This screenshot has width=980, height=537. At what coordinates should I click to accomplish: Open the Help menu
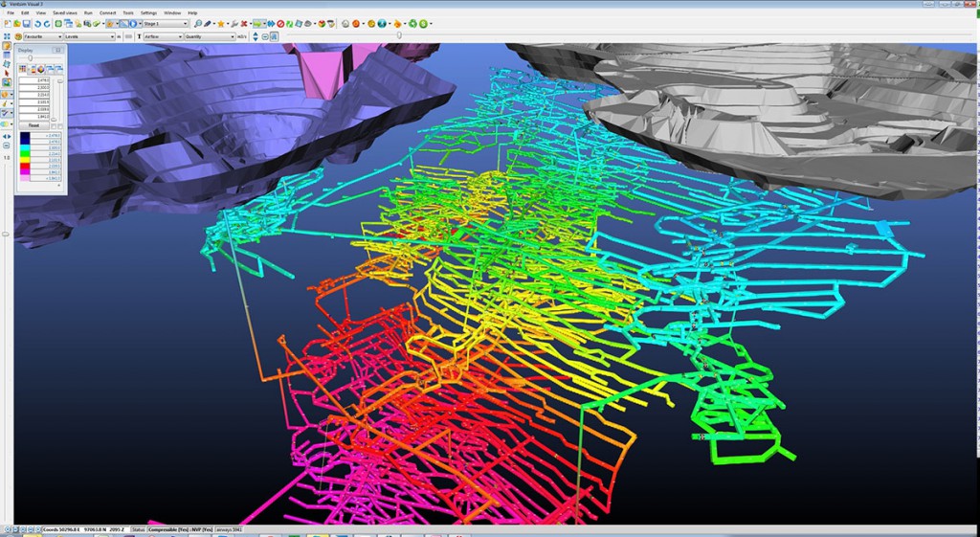[x=192, y=12]
